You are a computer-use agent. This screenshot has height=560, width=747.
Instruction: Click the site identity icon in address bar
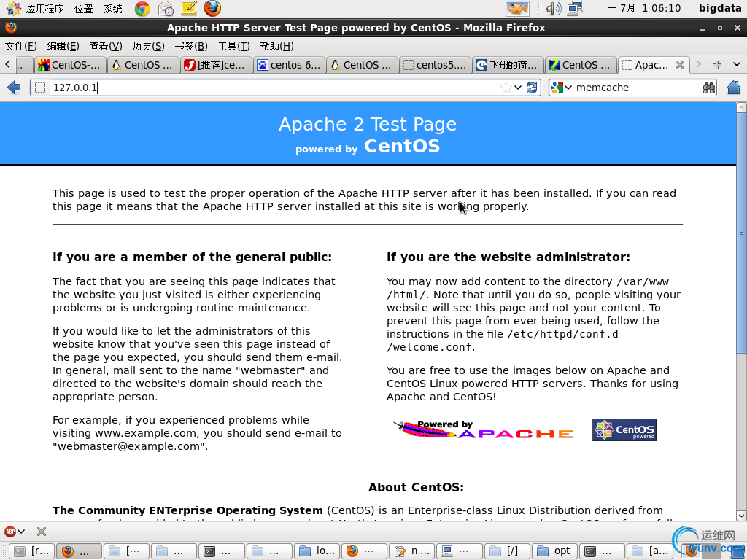41,87
